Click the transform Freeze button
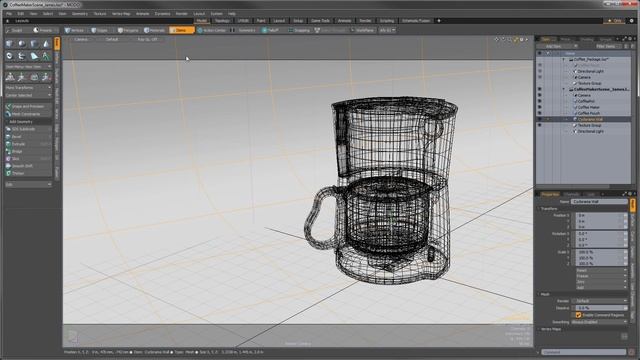Screen dimensions: 640x360 (602, 276)
